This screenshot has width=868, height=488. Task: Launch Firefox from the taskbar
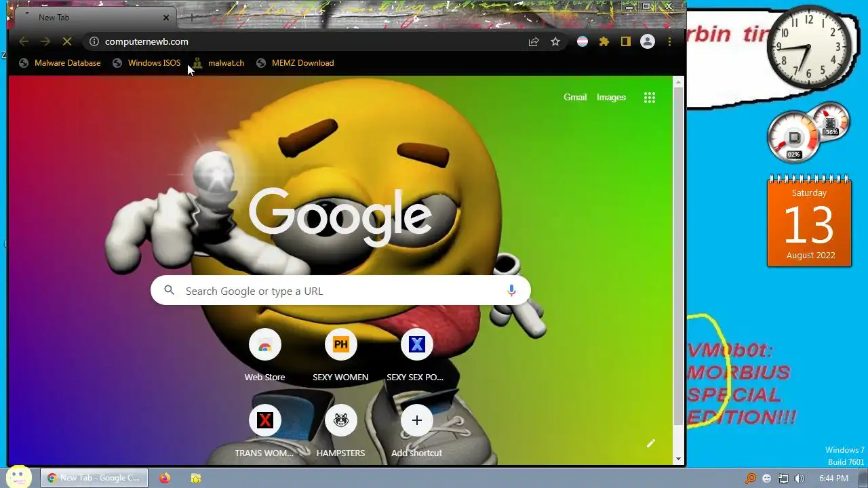click(165, 478)
